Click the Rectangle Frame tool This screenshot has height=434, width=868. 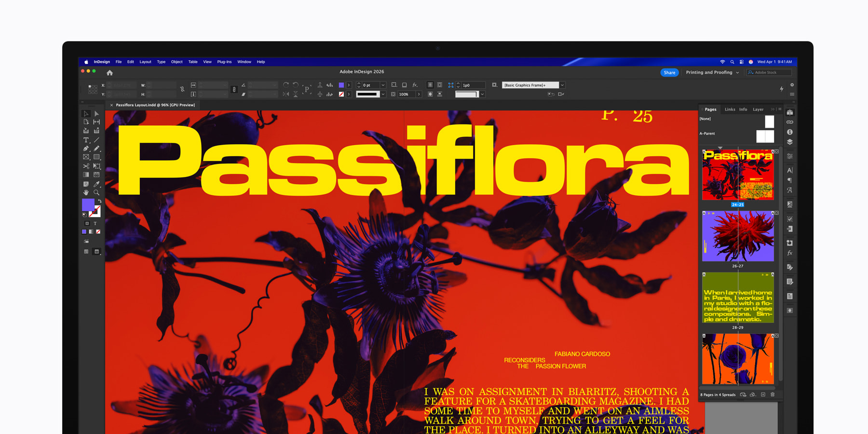86,157
